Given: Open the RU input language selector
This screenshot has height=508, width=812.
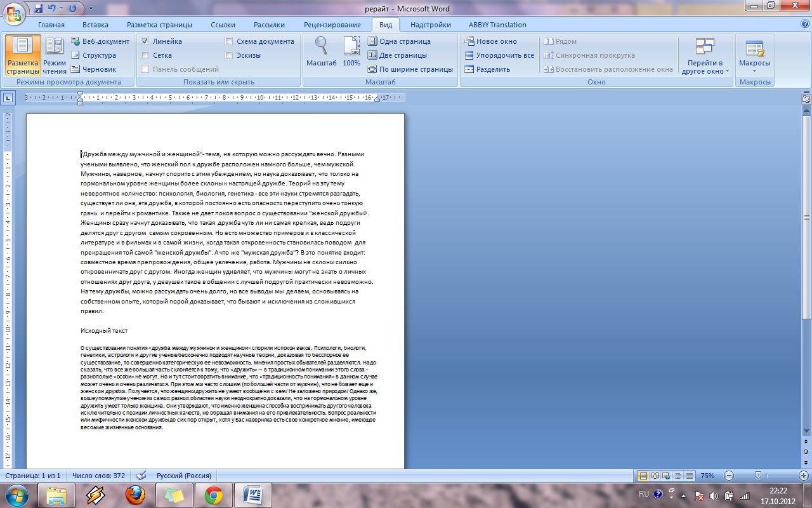Looking at the screenshot, I should [x=644, y=493].
